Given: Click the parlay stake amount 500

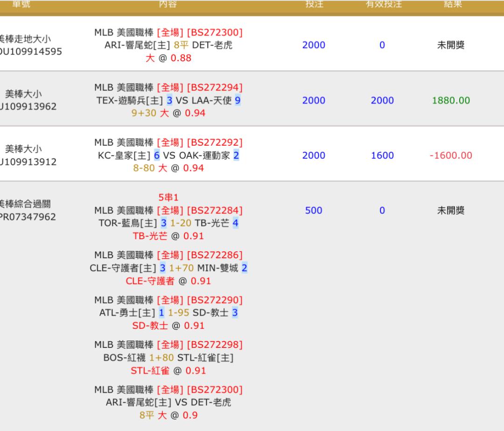Looking at the screenshot, I should pyautogui.click(x=314, y=210).
